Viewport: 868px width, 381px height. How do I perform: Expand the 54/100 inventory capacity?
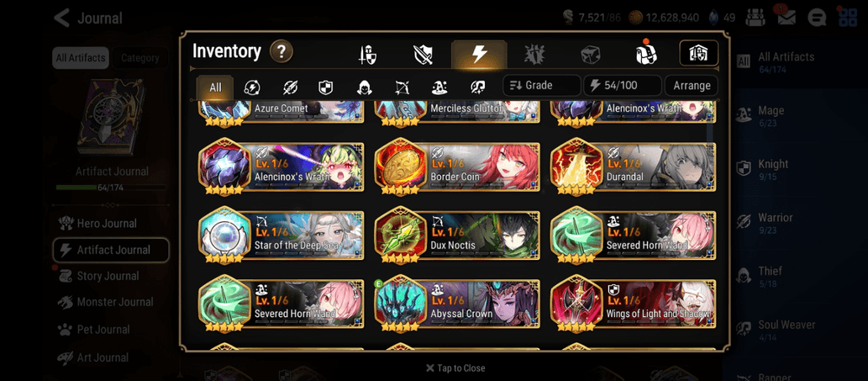click(x=623, y=86)
